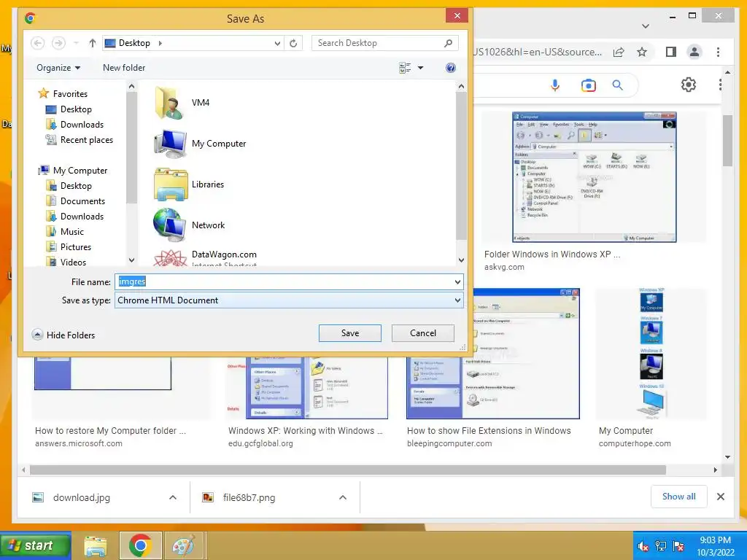
Task: Open File Explorer from taskbar
Action: (96, 545)
